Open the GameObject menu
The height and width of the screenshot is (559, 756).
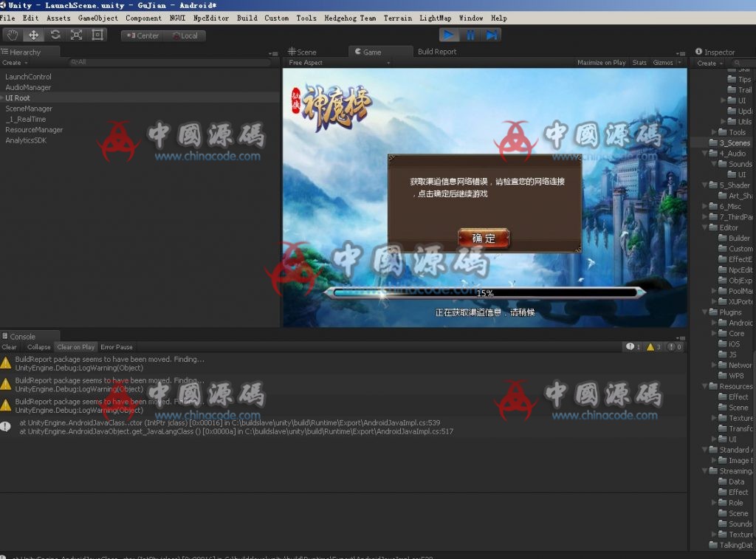(x=98, y=18)
